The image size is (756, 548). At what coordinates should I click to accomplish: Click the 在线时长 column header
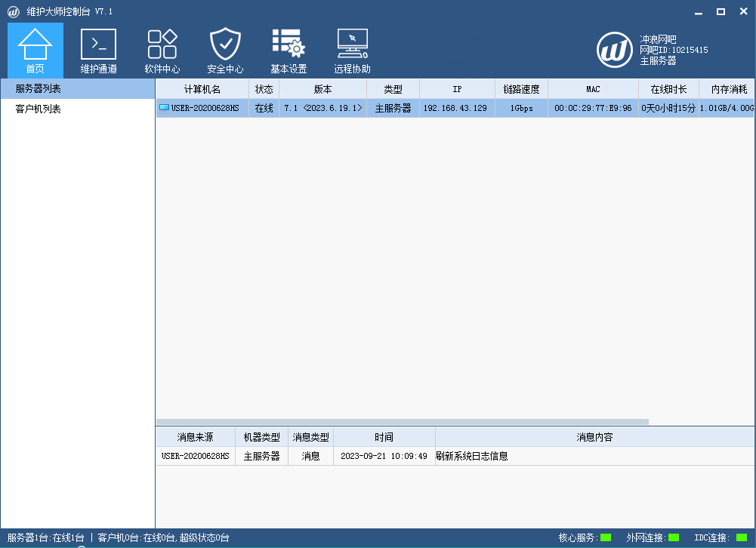[668, 89]
